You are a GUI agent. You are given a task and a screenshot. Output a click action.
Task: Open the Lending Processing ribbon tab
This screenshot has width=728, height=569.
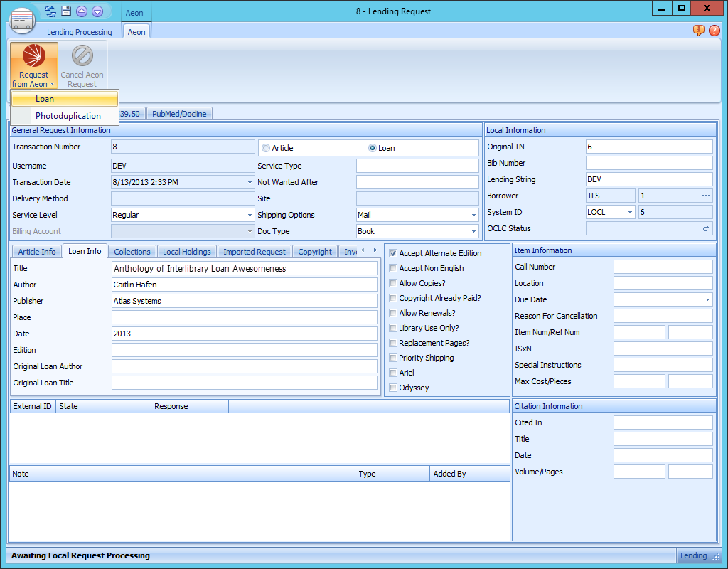79,32
